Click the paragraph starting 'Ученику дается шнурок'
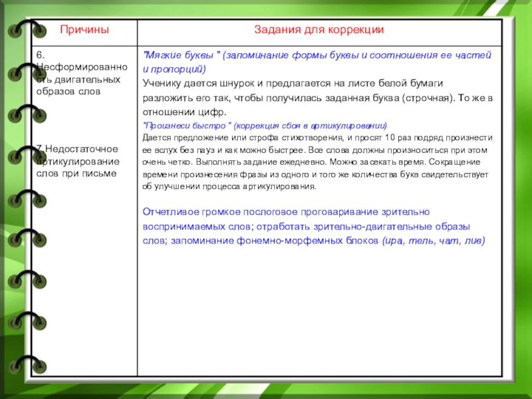Viewport: 532px width, 399px height. coord(318,97)
